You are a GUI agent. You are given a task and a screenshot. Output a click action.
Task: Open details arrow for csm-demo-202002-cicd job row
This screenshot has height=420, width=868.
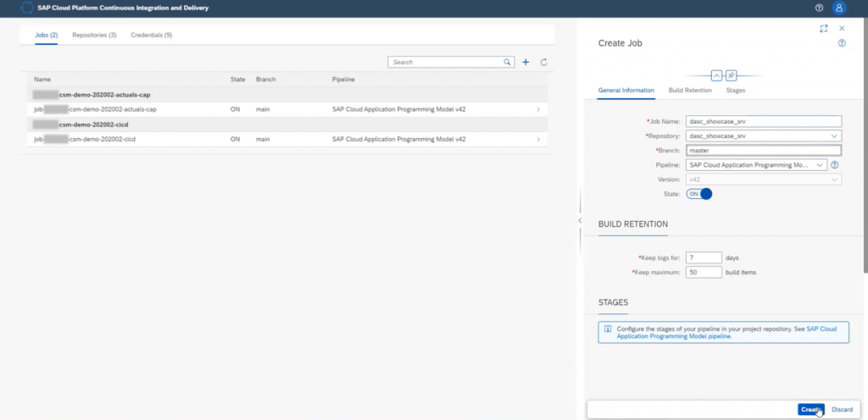point(538,139)
